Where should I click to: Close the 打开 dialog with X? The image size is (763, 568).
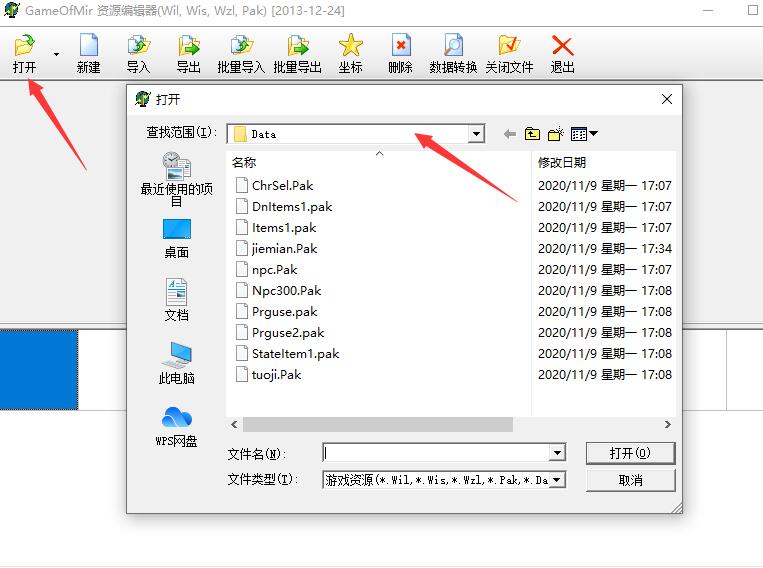[667, 99]
